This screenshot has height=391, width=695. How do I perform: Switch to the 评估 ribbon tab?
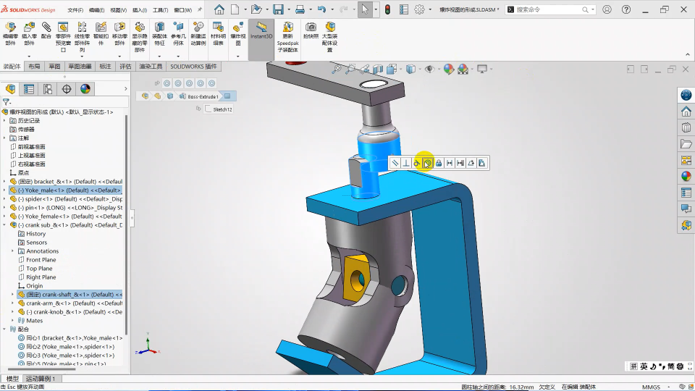(x=125, y=66)
